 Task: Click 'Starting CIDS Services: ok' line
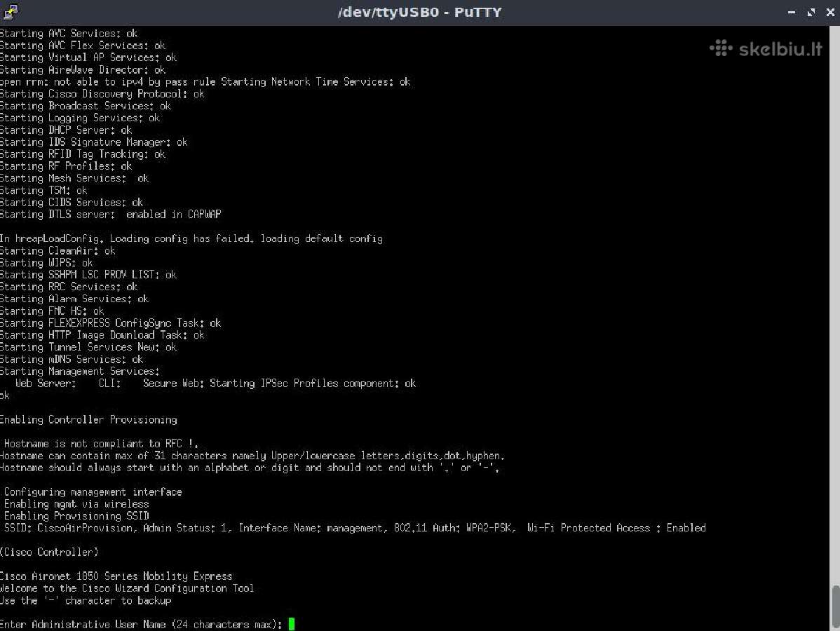(72, 202)
